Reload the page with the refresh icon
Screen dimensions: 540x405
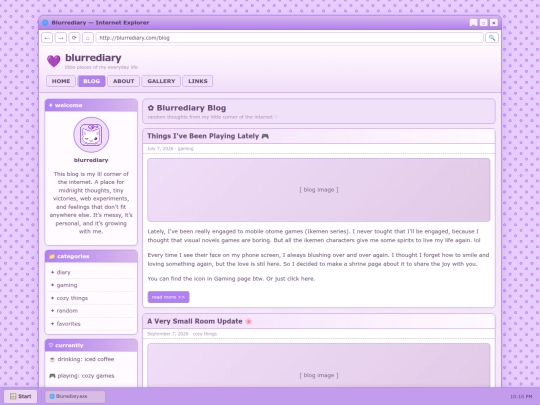tap(74, 38)
